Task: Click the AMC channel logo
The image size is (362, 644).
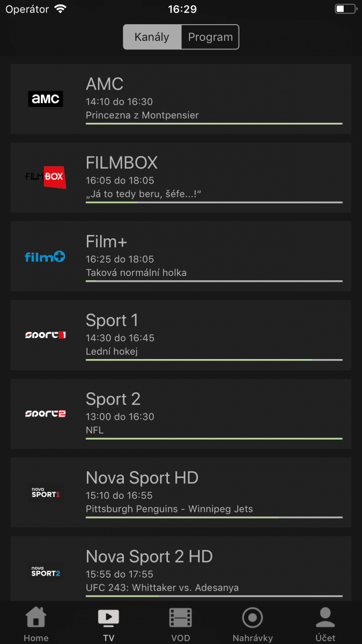Action: (45, 99)
